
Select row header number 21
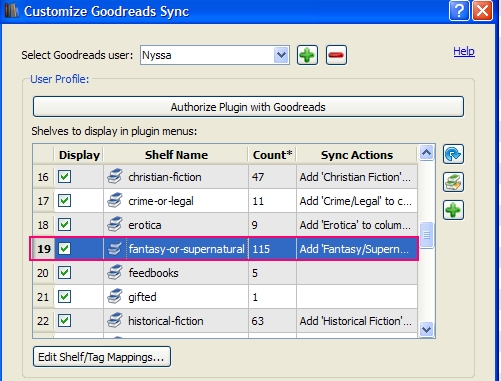(x=43, y=297)
